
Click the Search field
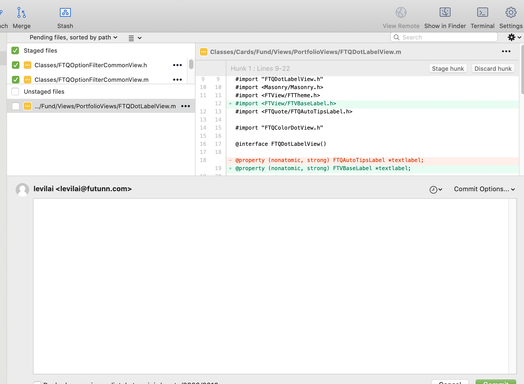444,37
